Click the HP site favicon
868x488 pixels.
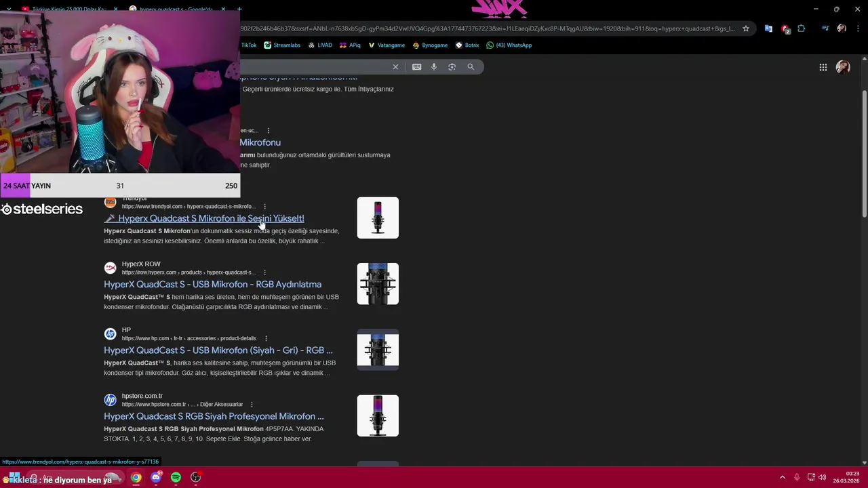(110, 333)
